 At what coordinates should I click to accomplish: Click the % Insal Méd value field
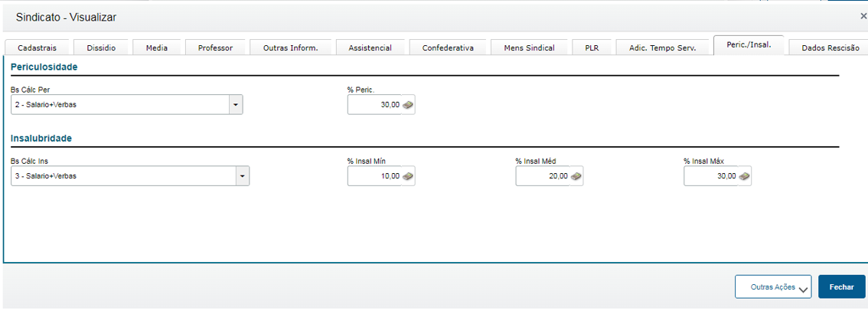tap(543, 176)
